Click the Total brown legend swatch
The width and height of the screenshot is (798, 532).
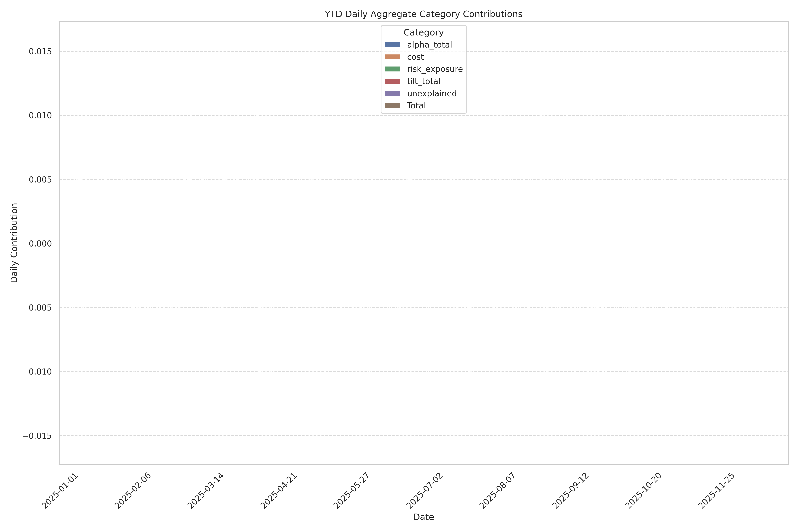(x=392, y=106)
